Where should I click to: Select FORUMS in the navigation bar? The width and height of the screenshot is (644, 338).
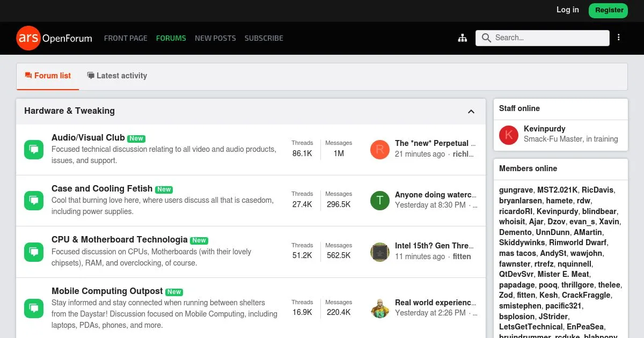pyautogui.click(x=171, y=38)
